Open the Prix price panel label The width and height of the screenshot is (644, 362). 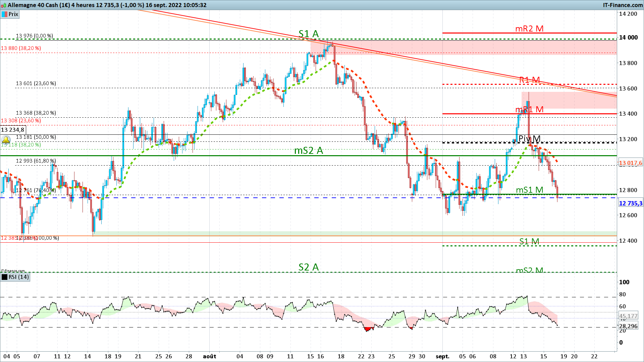point(13,14)
